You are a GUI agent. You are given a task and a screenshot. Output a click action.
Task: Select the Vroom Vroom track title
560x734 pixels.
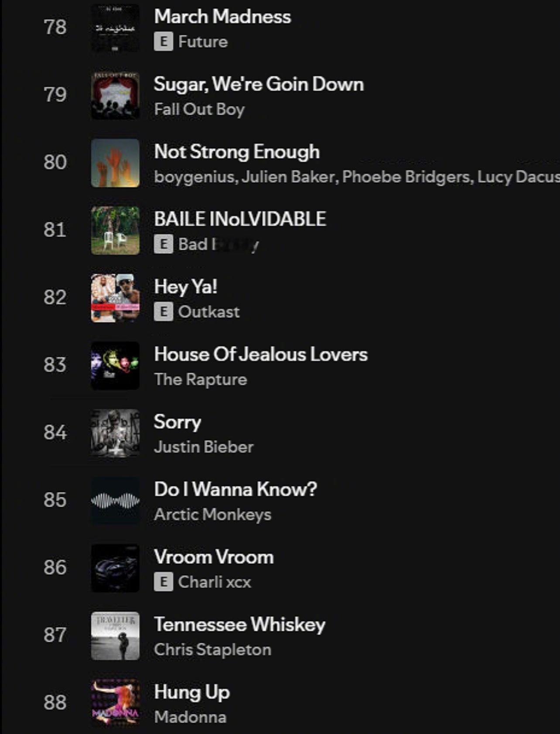click(x=214, y=557)
